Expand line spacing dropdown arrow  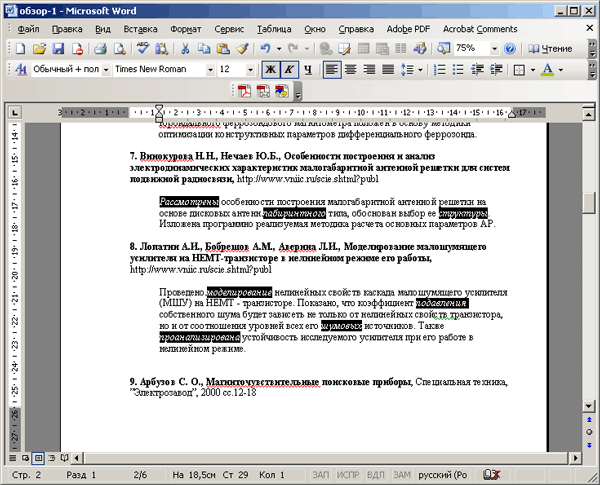[421, 70]
